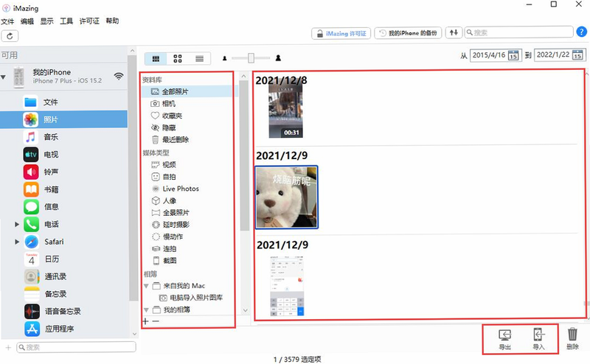This screenshot has width=590, height=364.
Task: Collapse the 来自我的 Mac album group
Action: [146, 286]
